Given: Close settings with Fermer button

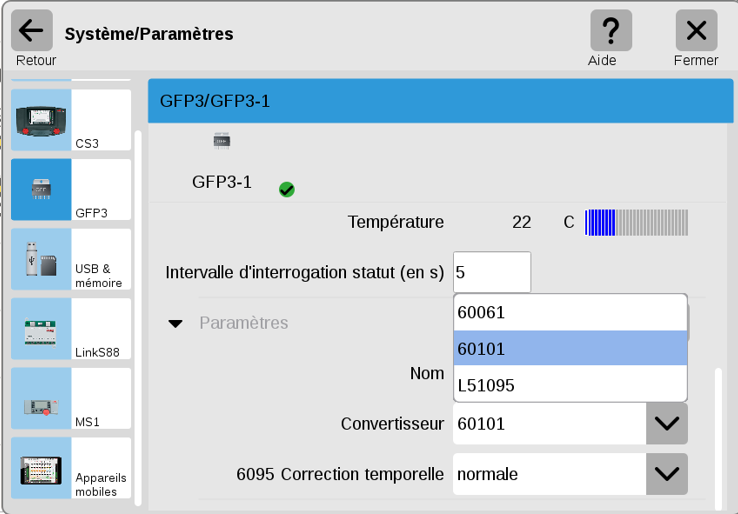Looking at the screenshot, I should [x=696, y=31].
